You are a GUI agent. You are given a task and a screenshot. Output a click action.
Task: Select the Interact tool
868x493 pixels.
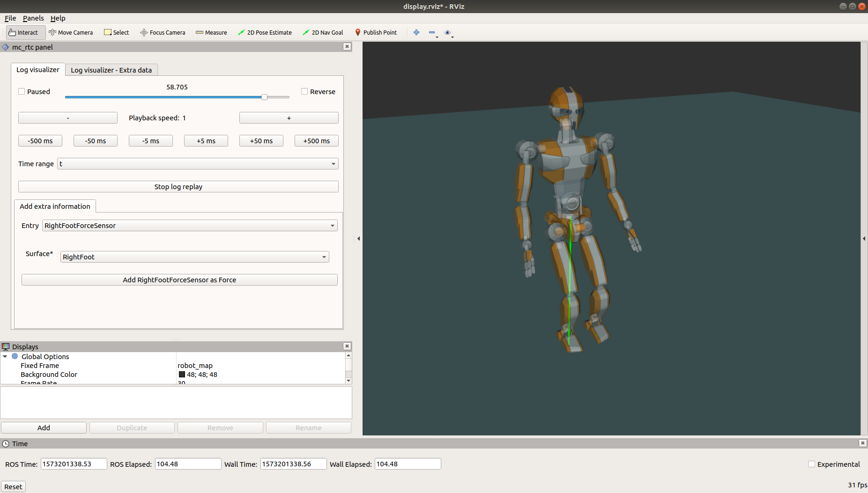23,32
